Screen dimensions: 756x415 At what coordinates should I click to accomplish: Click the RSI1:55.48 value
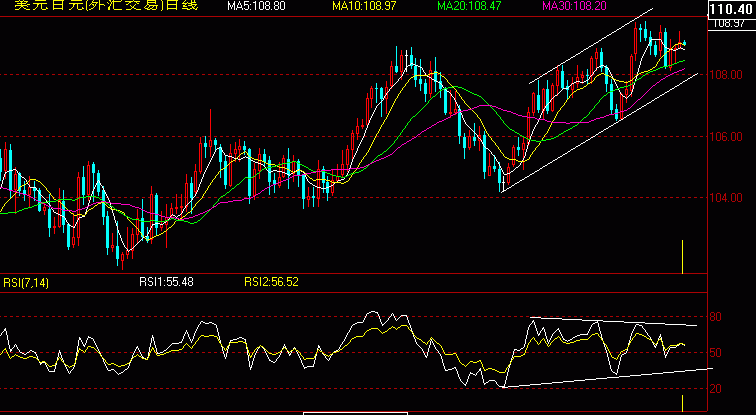click(x=166, y=282)
